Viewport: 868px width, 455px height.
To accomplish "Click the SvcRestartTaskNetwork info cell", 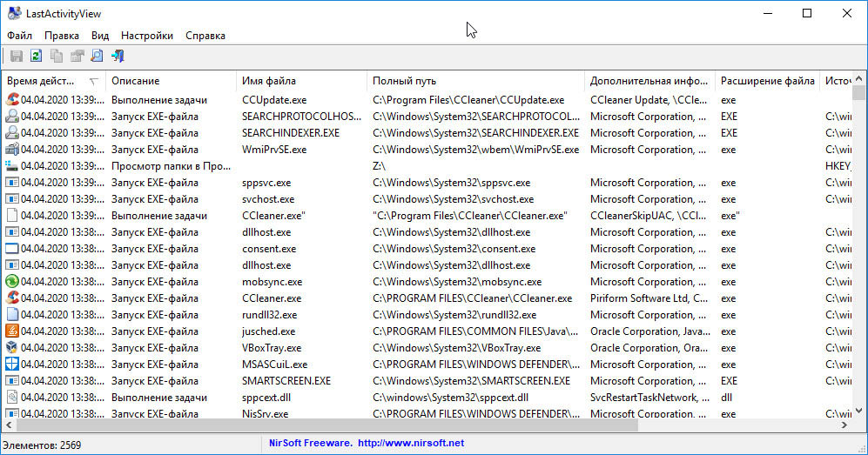I will click(649, 398).
